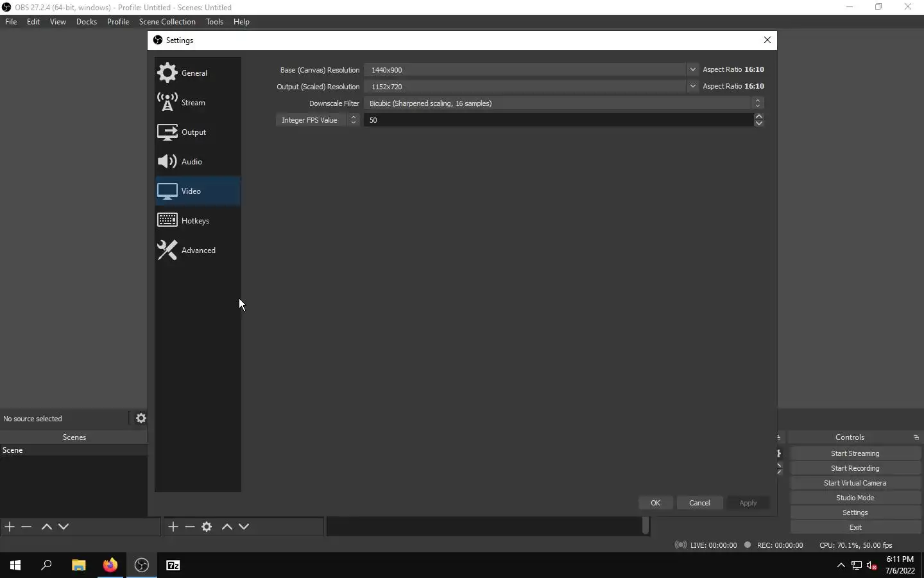Click the remove source minus icon
This screenshot has height=578, width=924.
[190, 527]
